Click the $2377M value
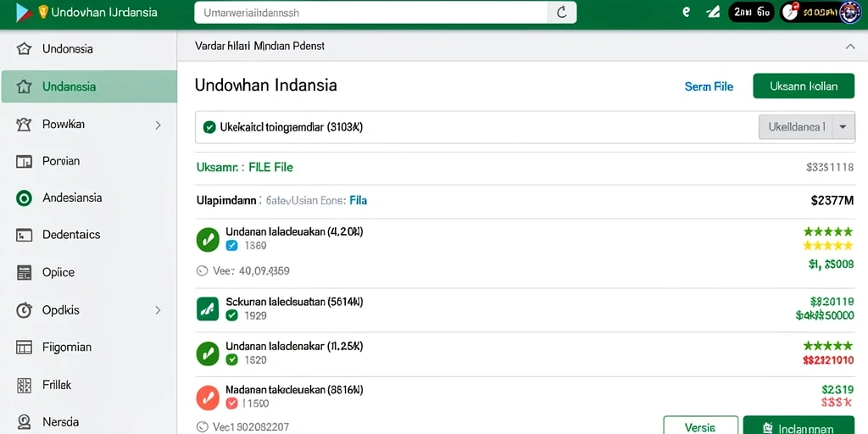This screenshot has height=434, width=868. [832, 201]
